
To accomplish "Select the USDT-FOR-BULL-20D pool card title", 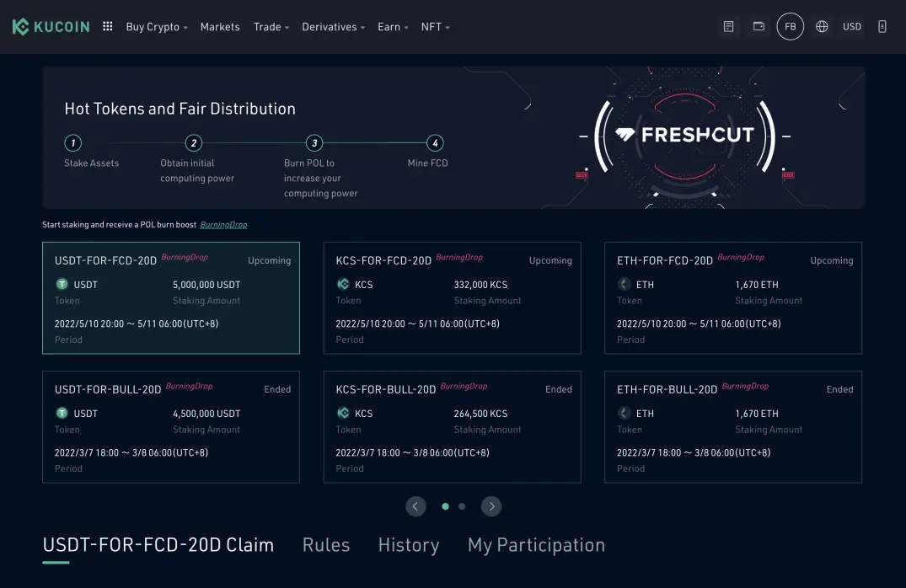I will pyautogui.click(x=108, y=389).
